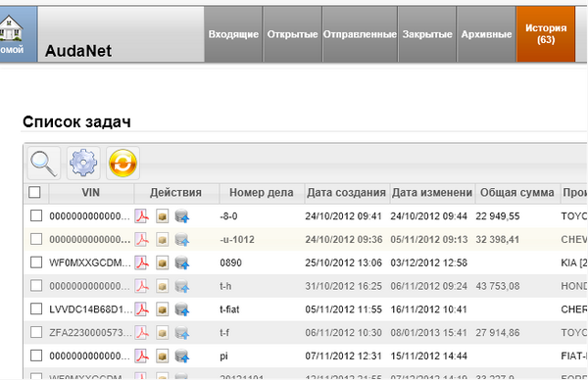588x380 pixels.
Task: Check the row for case -8-0
Action: coord(36,215)
